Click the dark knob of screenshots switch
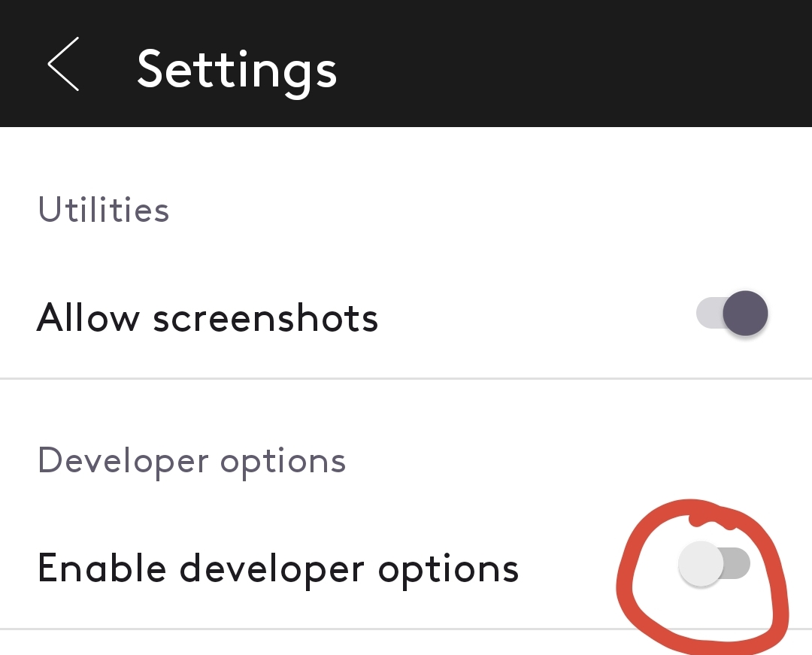 pyautogui.click(x=745, y=314)
